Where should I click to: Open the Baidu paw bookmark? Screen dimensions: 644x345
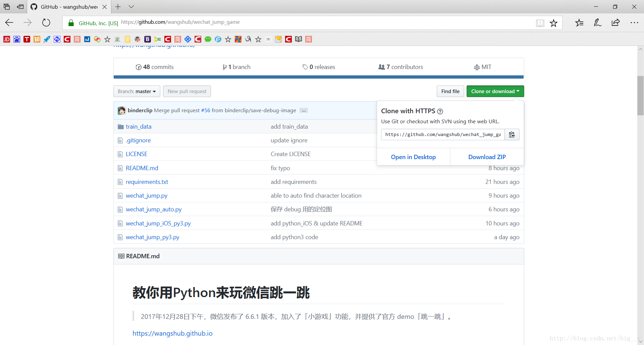[x=17, y=39]
